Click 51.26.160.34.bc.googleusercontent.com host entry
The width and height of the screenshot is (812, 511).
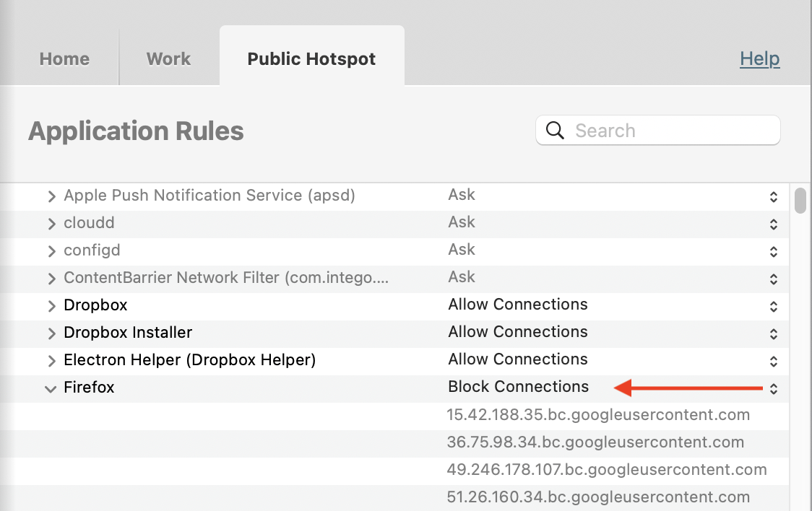point(598,497)
